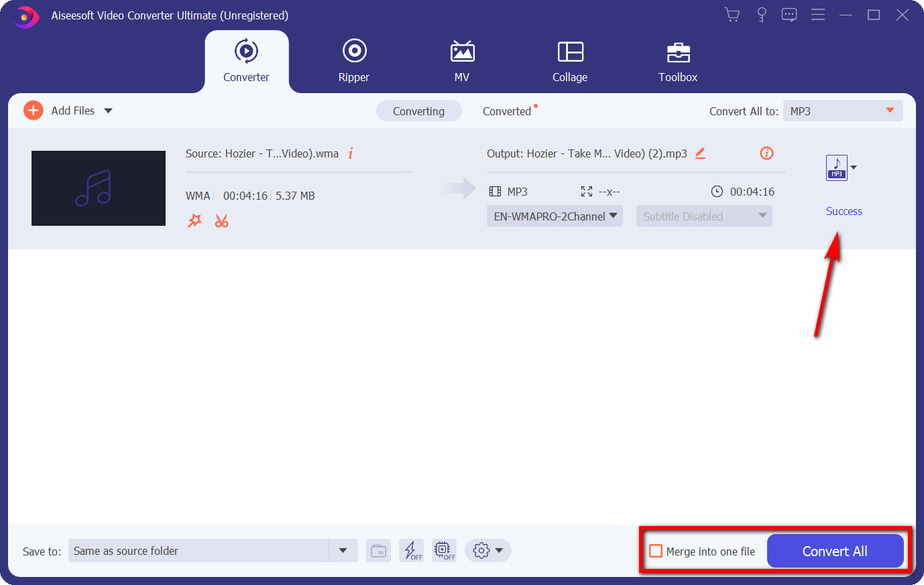924x585 pixels.
Task: Click the Add Files label
Action: coord(73,111)
